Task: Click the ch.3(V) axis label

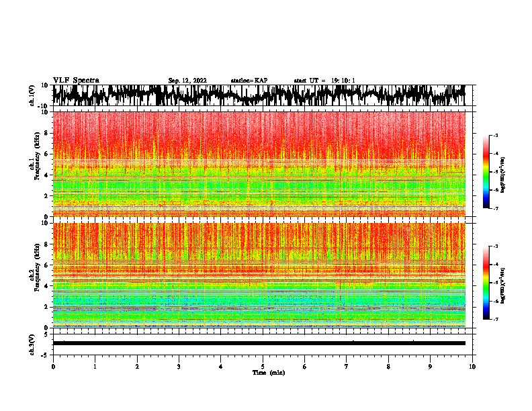Action: click(x=32, y=345)
